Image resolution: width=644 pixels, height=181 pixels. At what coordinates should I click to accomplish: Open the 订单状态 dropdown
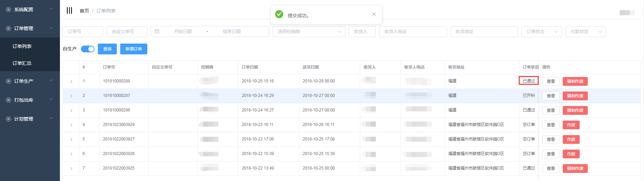point(541,31)
